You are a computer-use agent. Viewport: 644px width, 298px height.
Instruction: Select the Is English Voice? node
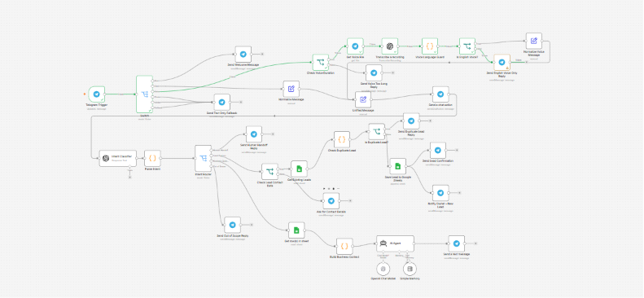[467, 46]
